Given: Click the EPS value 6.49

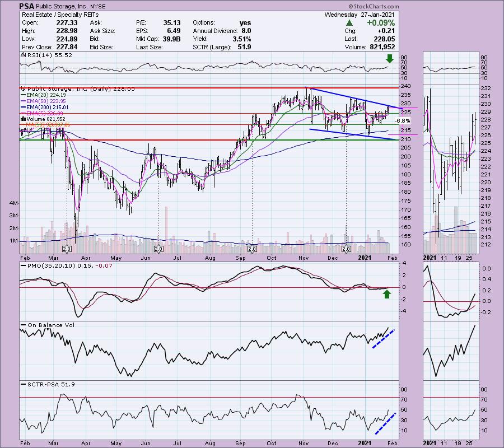Looking at the screenshot, I should point(174,31).
